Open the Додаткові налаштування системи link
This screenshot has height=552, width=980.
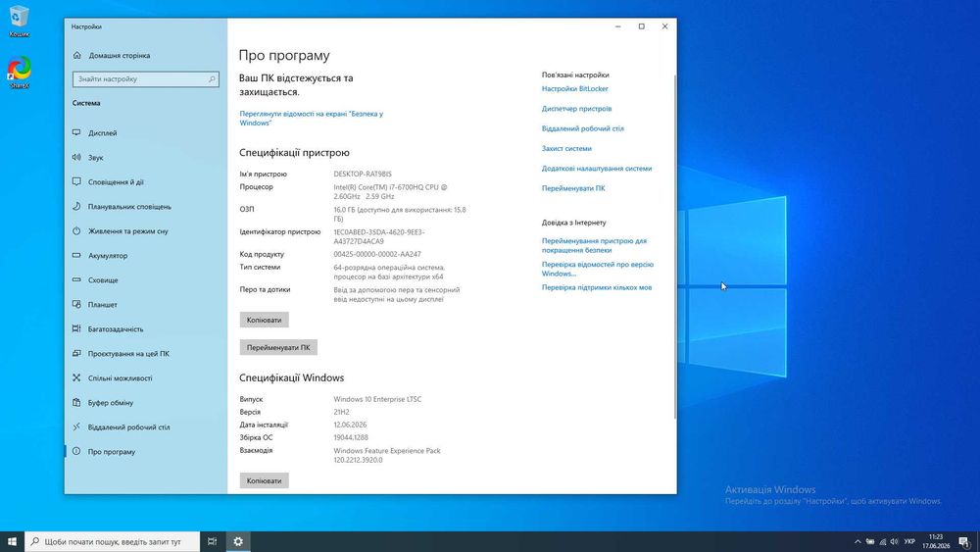(596, 169)
